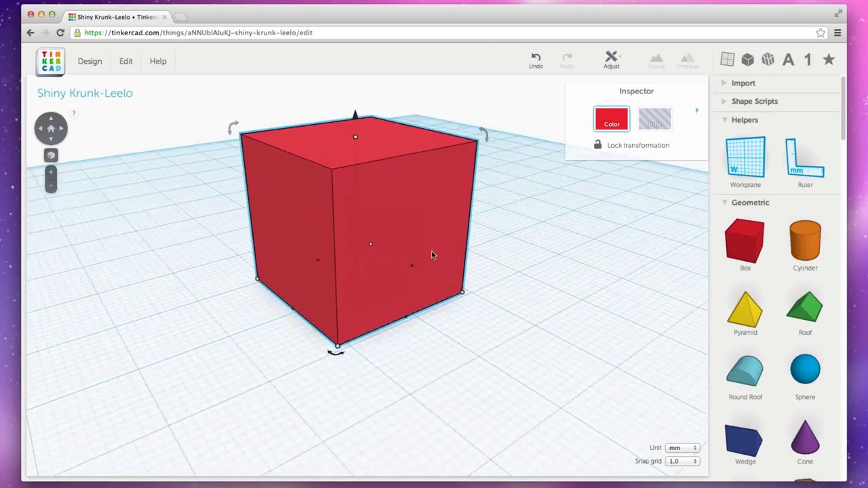Click the home view navigation button

click(51, 128)
